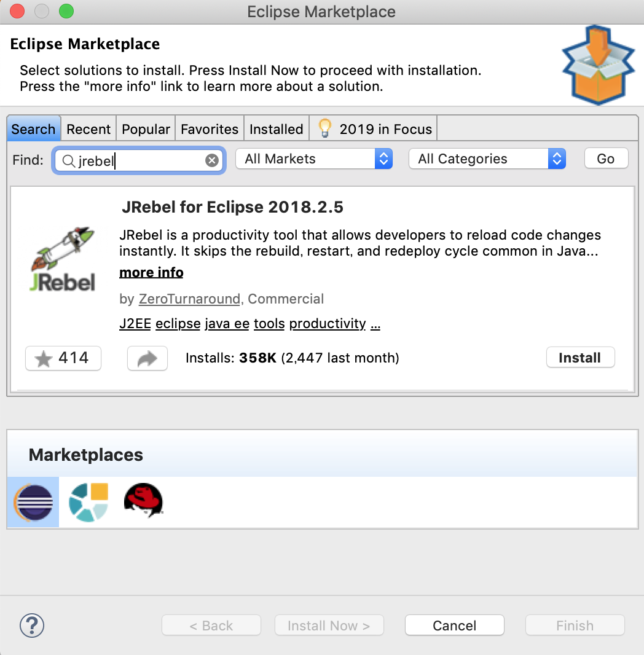This screenshot has width=644, height=655.
Task: Click the star favorite button showing 414
Action: 63,358
